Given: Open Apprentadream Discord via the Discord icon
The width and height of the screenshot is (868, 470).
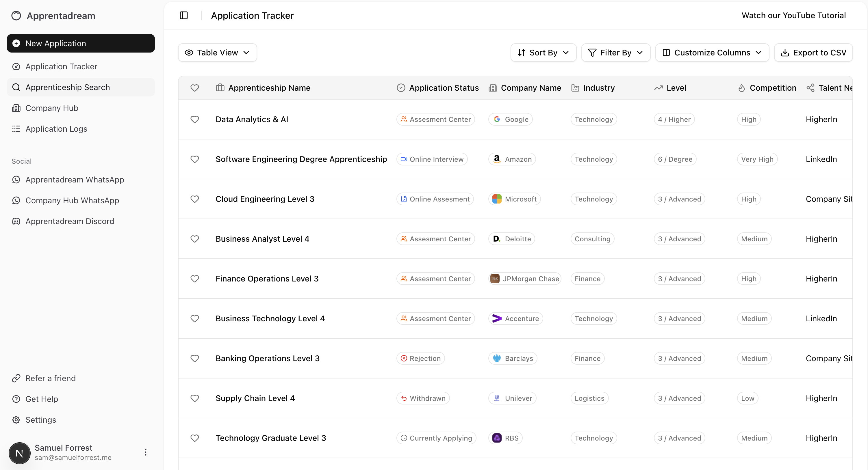Looking at the screenshot, I should (x=16, y=221).
